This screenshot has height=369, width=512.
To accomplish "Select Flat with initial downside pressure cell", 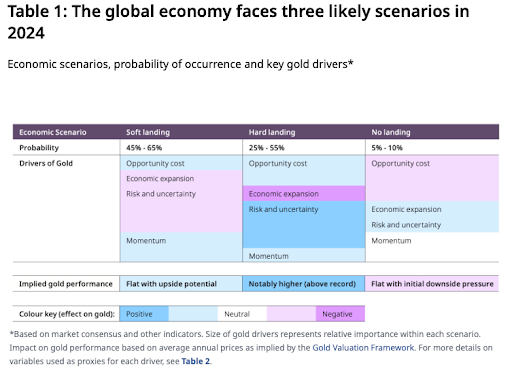I will (x=432, y=284).
